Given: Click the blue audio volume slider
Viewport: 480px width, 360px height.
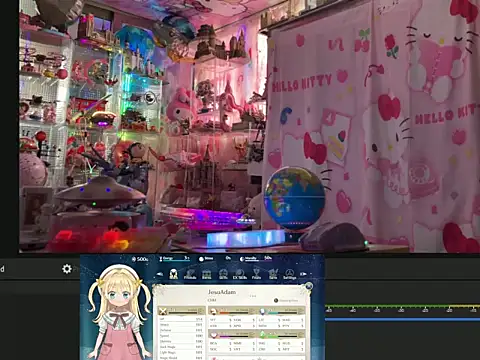Looking at the screenshot, I should [x=402, y=320].
